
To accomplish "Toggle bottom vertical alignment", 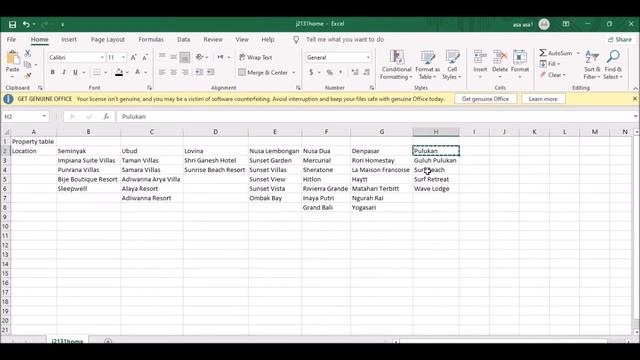I will (x=184, y=57).
